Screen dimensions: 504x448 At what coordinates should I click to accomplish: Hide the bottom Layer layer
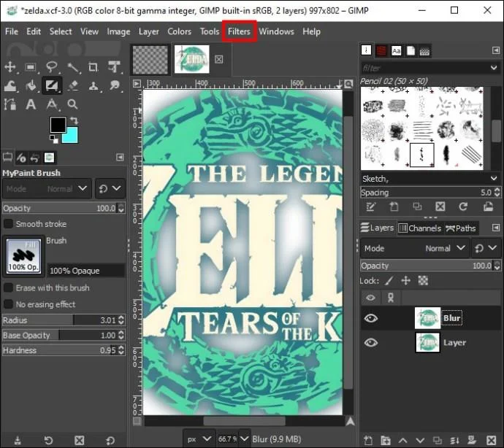click(x=370, y=343)
